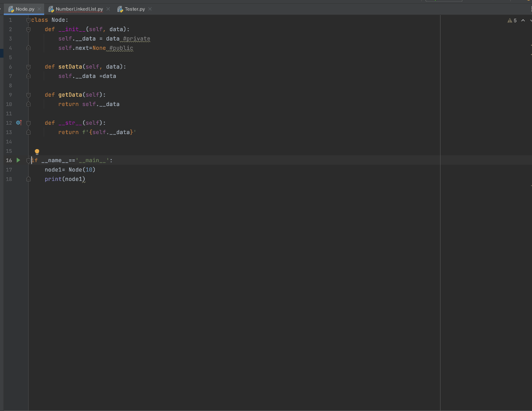Collapse the Node class using its fold arrow
This screenshot has width=532, height=411.
tap(29, 20)
